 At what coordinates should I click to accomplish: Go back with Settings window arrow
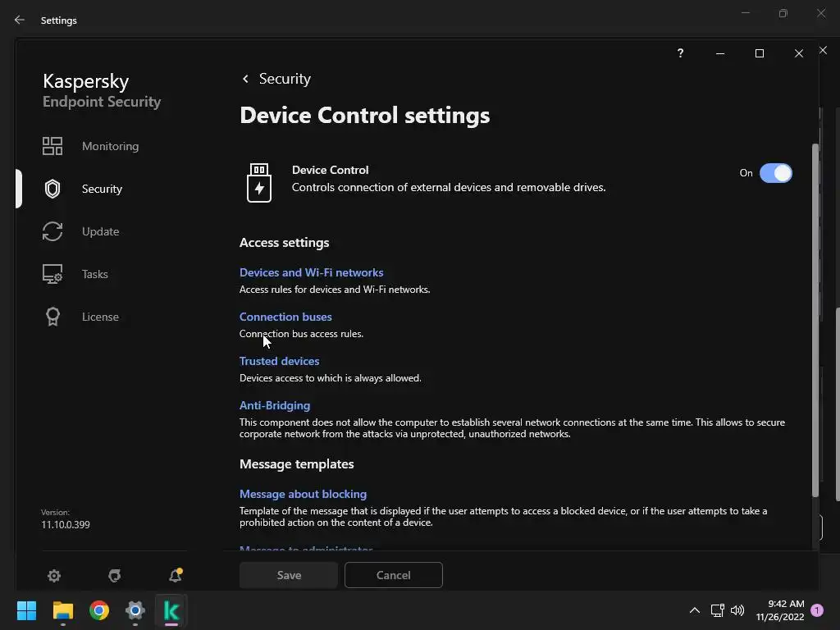pos(20,20)
